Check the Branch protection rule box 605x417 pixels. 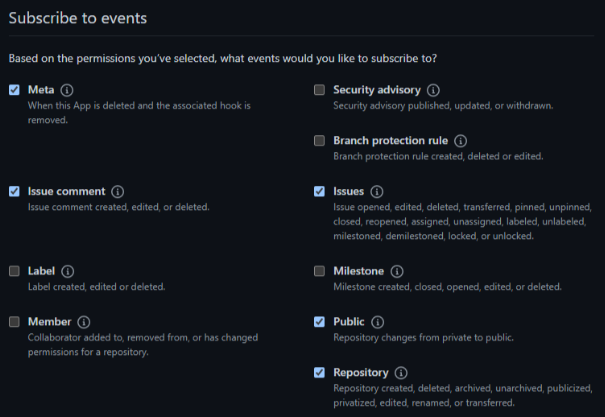(x=319, y=141)
